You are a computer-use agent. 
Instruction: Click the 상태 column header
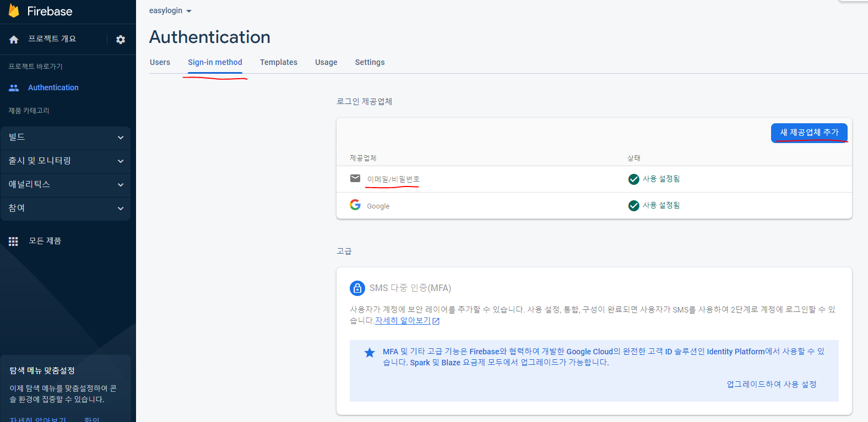click(634, 158)
